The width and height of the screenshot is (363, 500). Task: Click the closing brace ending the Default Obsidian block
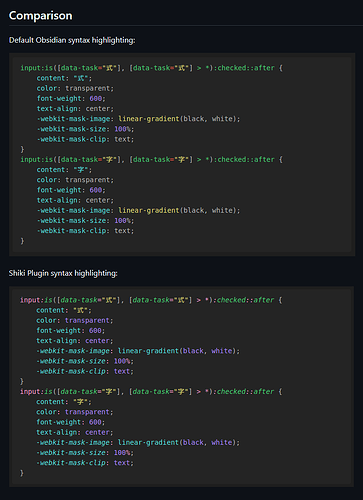click(22, 241)
